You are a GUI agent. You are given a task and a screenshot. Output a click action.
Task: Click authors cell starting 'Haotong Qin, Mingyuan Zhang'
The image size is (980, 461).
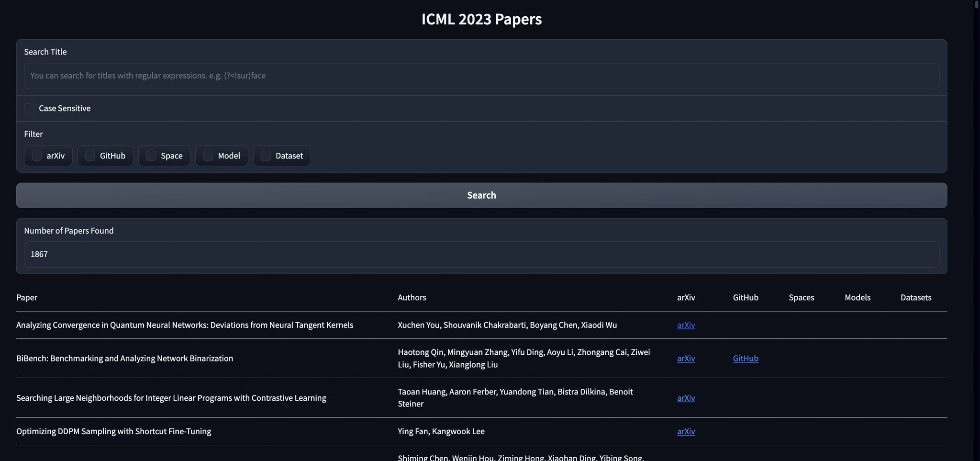click(x=524, y=359)
